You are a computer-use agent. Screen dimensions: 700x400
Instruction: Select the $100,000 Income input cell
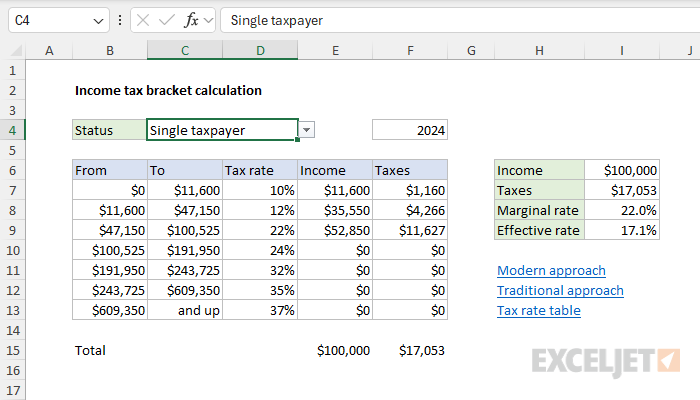click(x=622, y=170)
